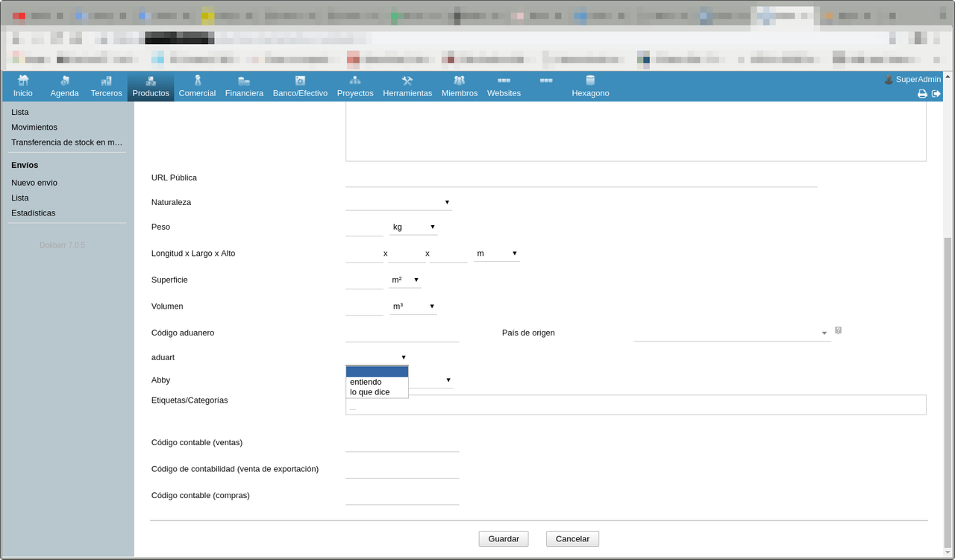
Task: Open Lista under Envíos section
Action: click(x=20, y=198)
